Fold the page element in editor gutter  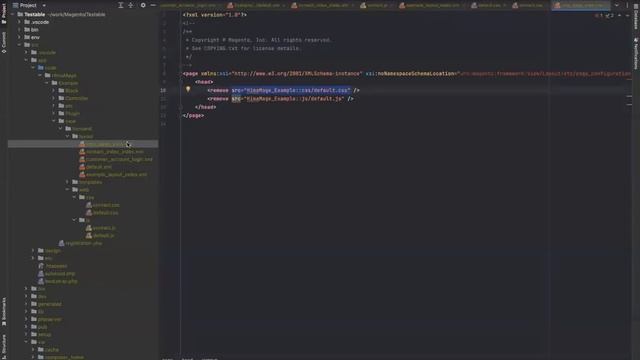tap(180, 74)
